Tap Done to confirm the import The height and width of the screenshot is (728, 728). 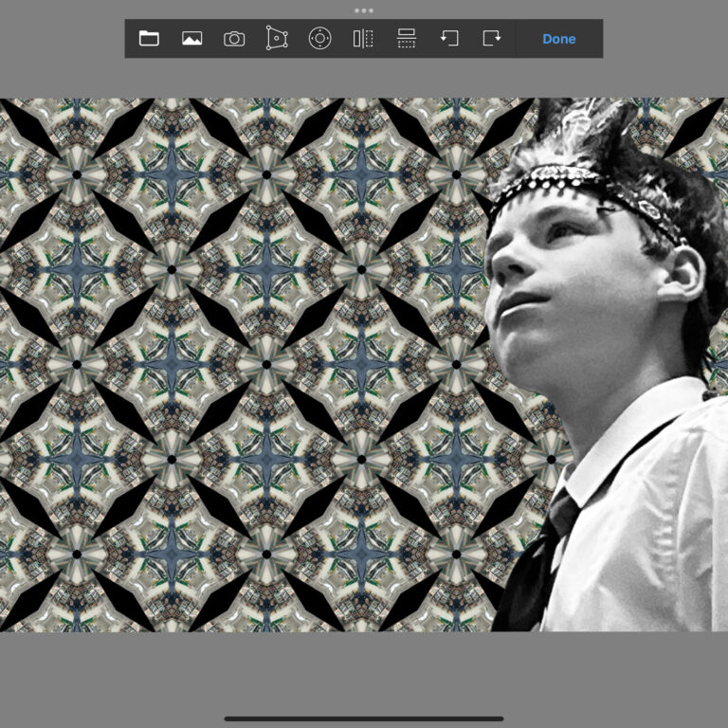coord(559,39)
